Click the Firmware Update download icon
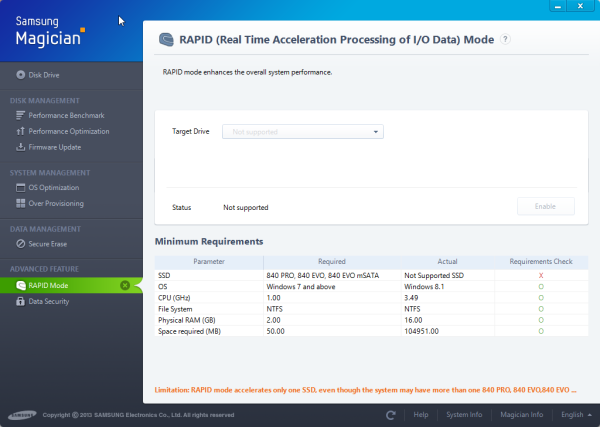The image size is (600, 427). click(x=21, y=147)
